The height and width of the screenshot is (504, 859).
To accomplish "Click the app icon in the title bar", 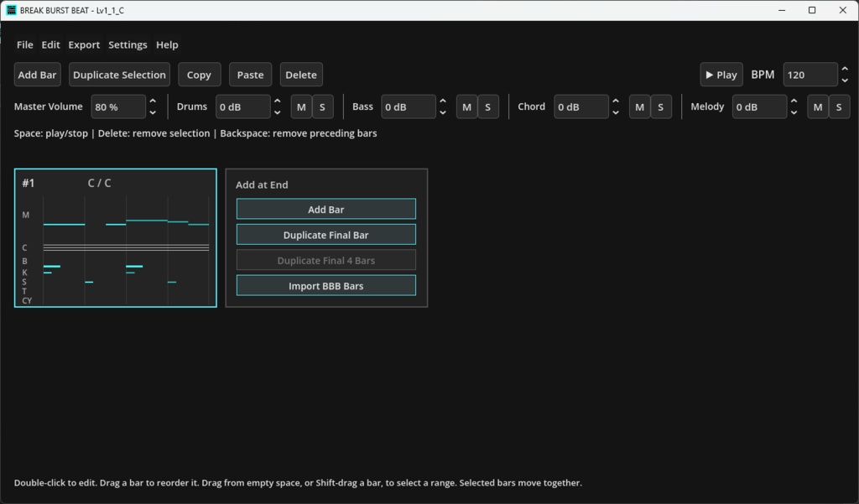I will coord(11,10).
